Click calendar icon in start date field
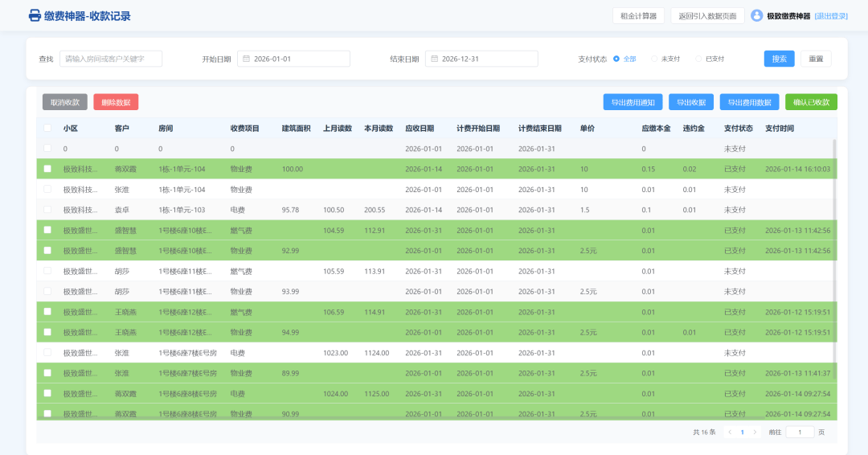The height and width of the screenshot is (455, 868). point(245,59)
